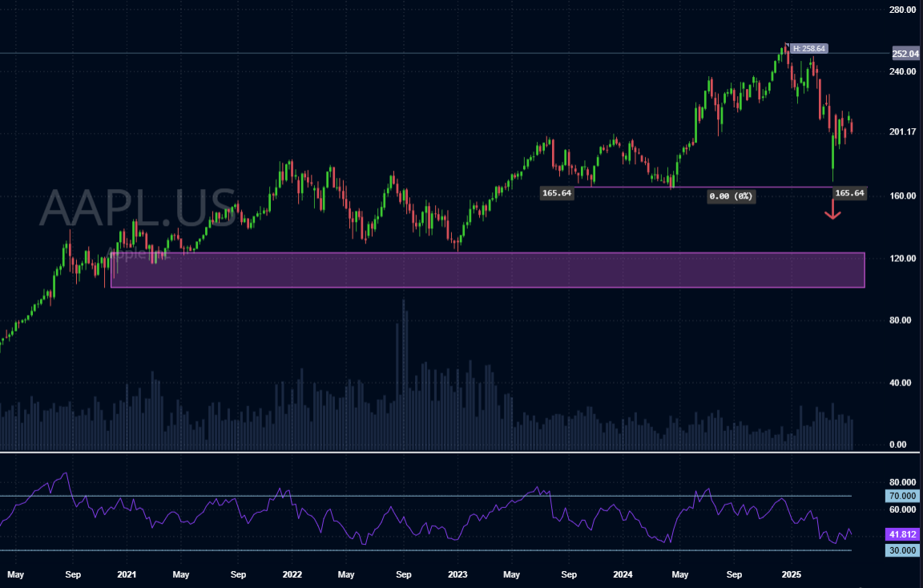Click the 80.00 price axis label
The width and height of the screenshot is (923, 588).
901,320
